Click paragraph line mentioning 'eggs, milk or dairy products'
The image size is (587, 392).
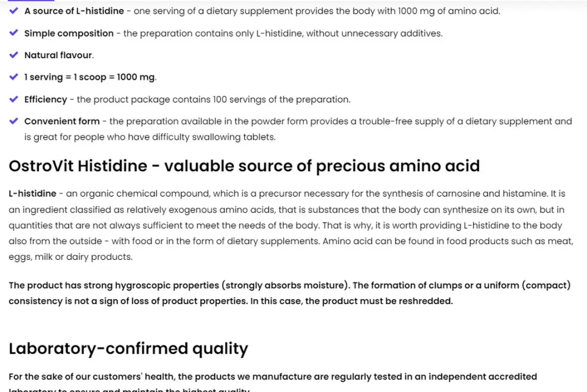click(x=71, y=257)
